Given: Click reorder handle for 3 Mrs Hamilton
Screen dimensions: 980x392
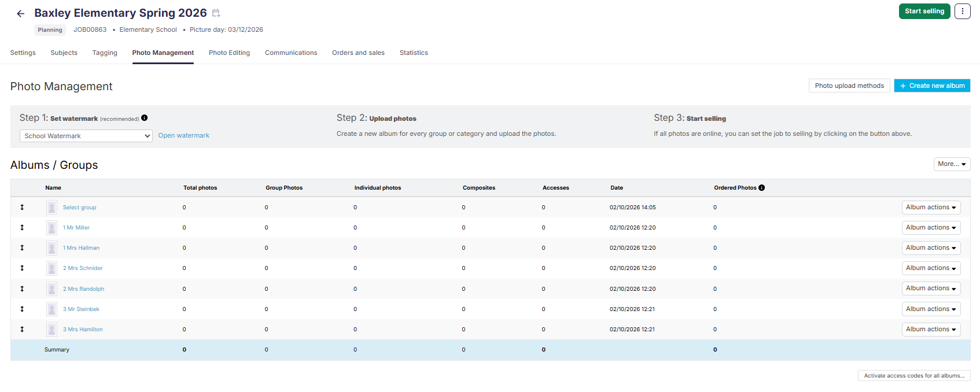Looking at the screenshot, I should pos(22,330).
